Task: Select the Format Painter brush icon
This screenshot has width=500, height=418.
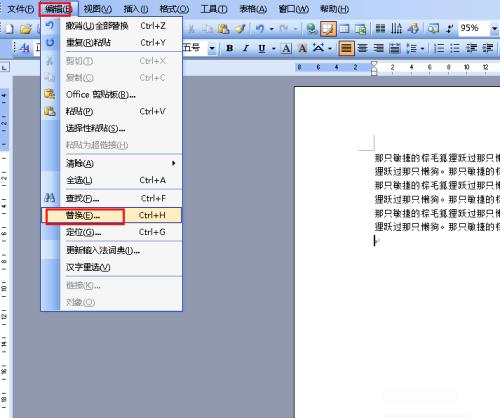Action: click(x=240, y=29)
